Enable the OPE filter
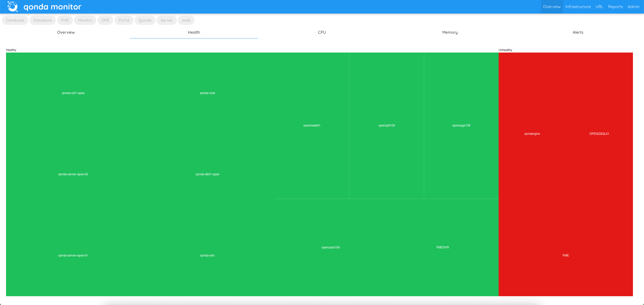The image size is (644, 305). tap(105, 20)
